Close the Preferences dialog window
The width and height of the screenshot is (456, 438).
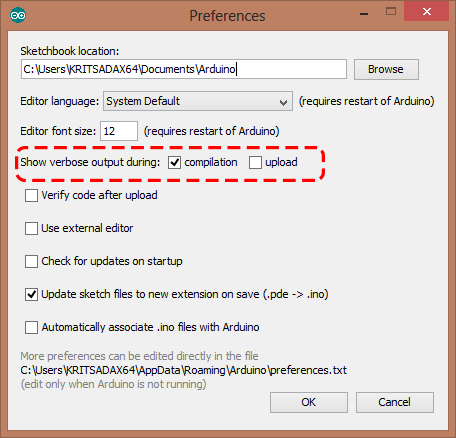point(427,11)
